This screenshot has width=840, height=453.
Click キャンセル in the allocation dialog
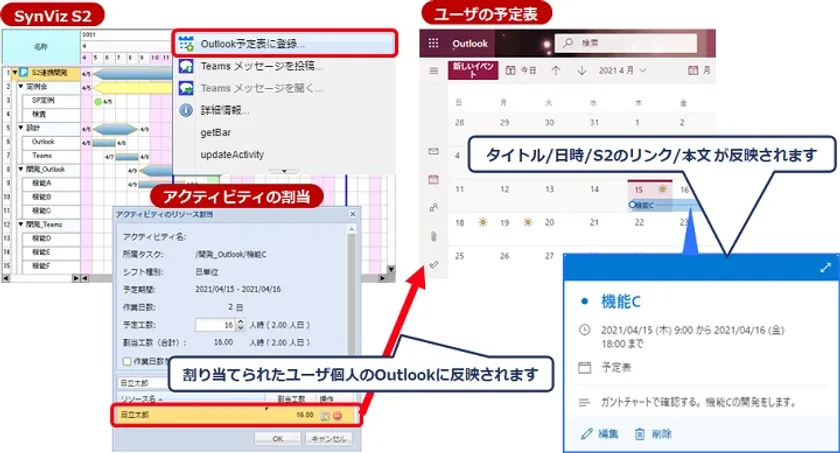[x=329, y=439]
